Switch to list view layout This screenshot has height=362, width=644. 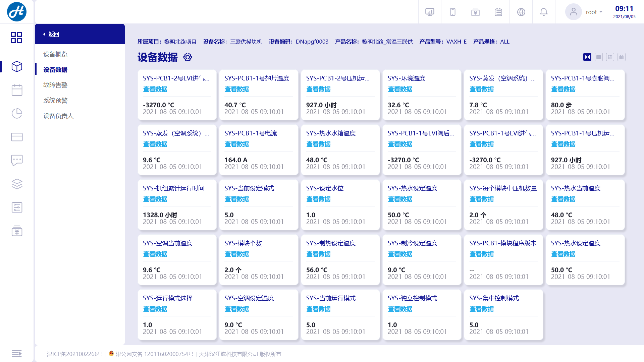[599, 57]
